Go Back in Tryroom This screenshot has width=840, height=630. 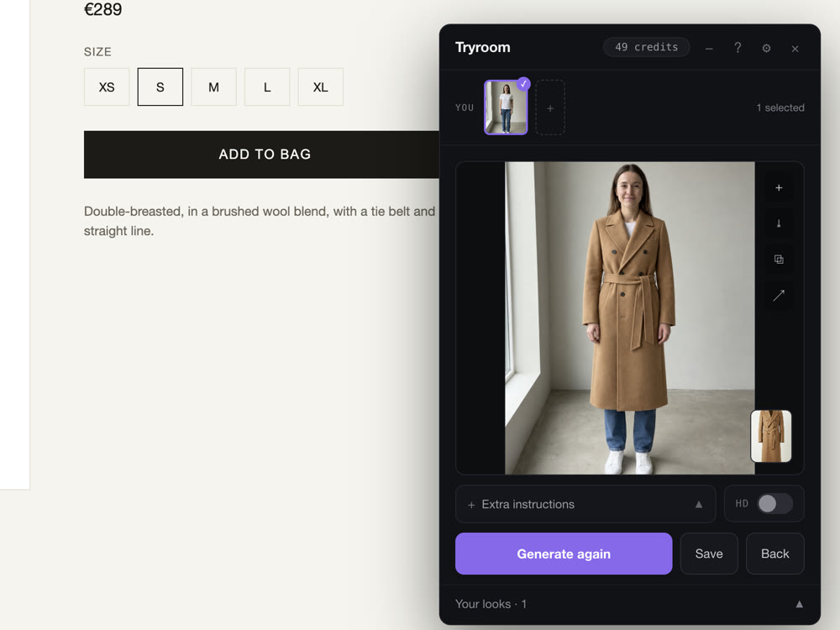774,554
